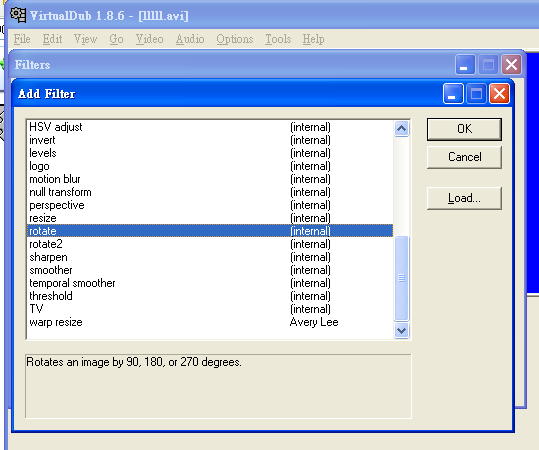Click the Filters window maximize button
The width and height of the screenshot is (539, 450).
coord(488,64)
